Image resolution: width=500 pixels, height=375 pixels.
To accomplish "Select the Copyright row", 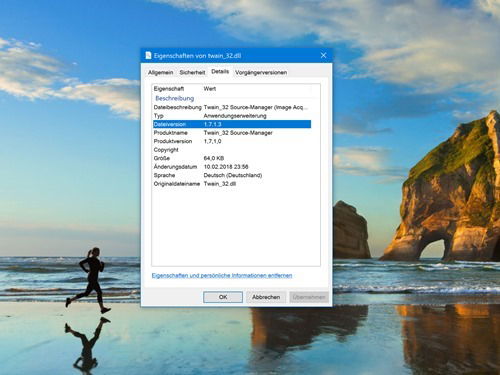I will pos(232,150).
